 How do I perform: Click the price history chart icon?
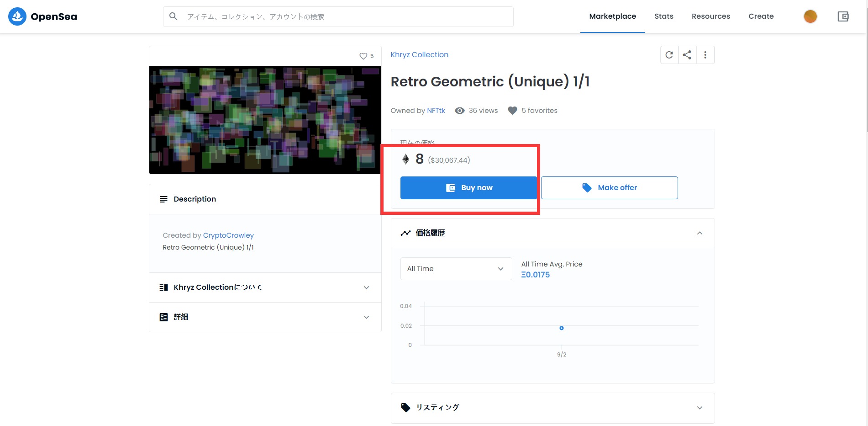tap(405, 233)
